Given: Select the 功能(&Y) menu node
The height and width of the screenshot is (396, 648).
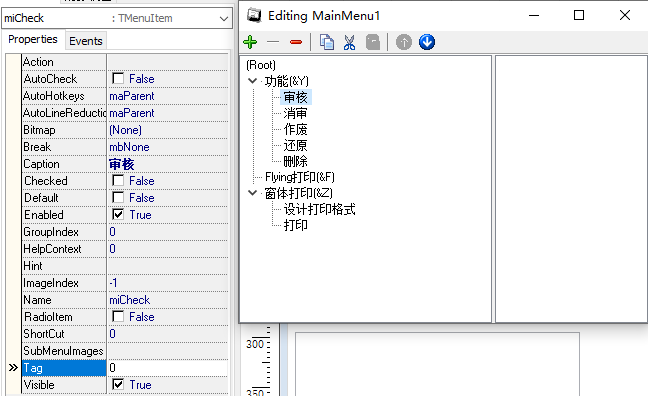Looking at the screenshot, I should 287,81.
